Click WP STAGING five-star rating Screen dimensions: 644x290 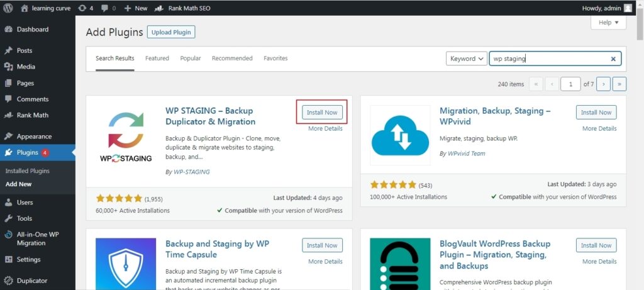(x=119, y=198)
